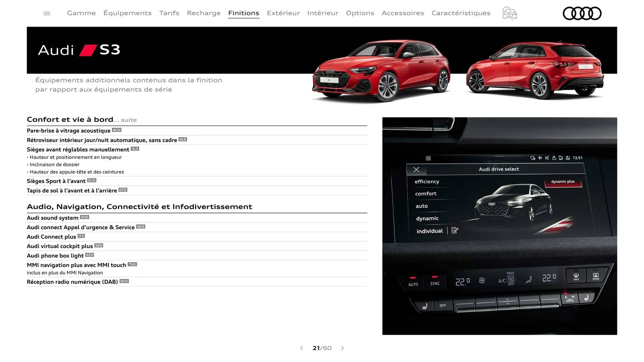Viewport: 644px width, 362px height.
Task: Select the fan speed icon on climate panel
Action: pyautogui.click(x=482, y=281)
